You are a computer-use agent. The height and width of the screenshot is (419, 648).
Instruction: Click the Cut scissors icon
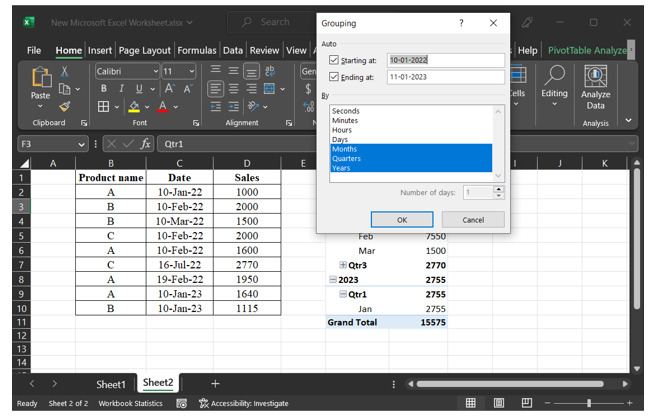click(x=65, y=71)
